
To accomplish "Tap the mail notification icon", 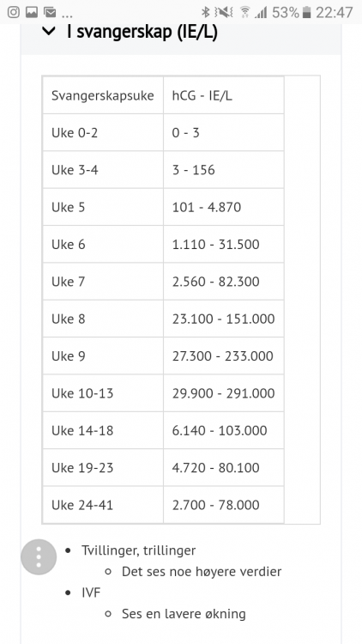I will 50,12.
